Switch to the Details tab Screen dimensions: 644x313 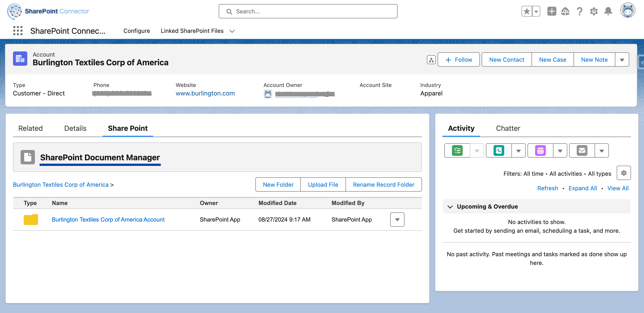point(75,128)
